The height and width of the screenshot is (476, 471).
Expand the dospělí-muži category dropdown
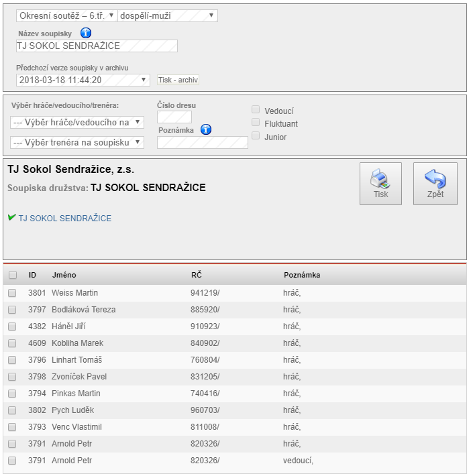pyautogui.click(x=167, y=15)
